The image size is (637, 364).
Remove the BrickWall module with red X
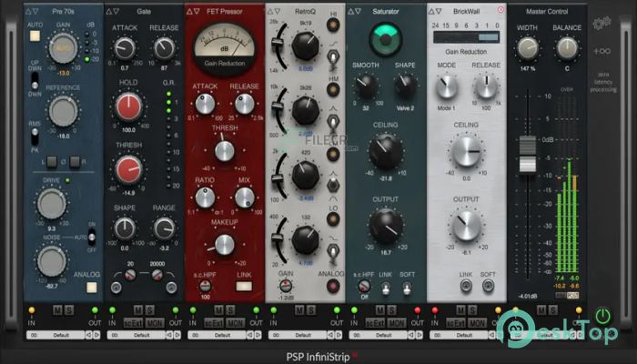(x=500, y=9)
